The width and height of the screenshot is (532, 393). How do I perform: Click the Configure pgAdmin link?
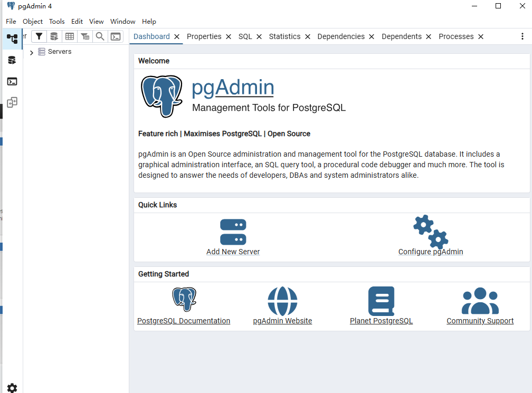431,252
